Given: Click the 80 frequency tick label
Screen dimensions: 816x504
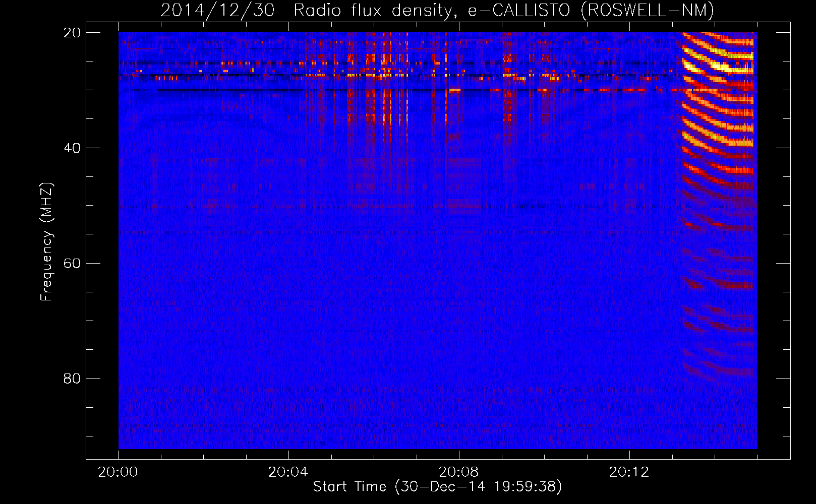Looking at the screenshot, I should click(x=72, y=379).
